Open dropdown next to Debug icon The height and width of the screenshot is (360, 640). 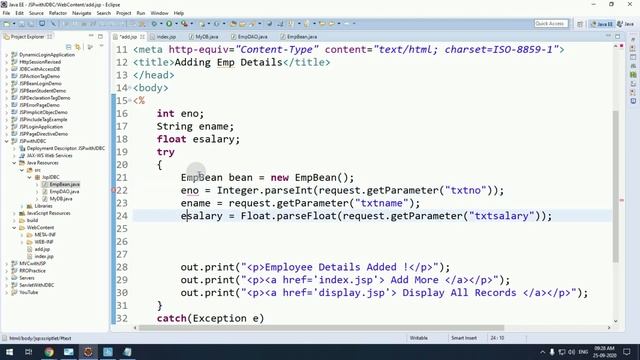point(161,24)
